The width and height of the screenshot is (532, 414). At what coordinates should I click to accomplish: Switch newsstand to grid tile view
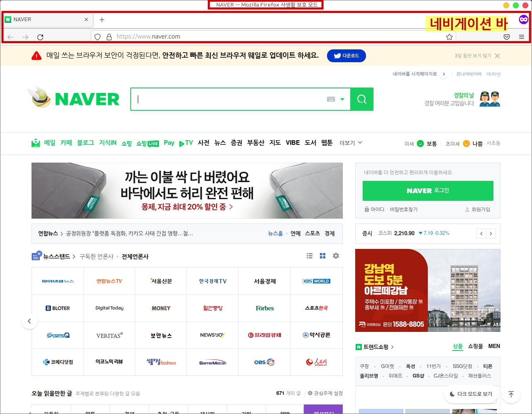point(322,256)
